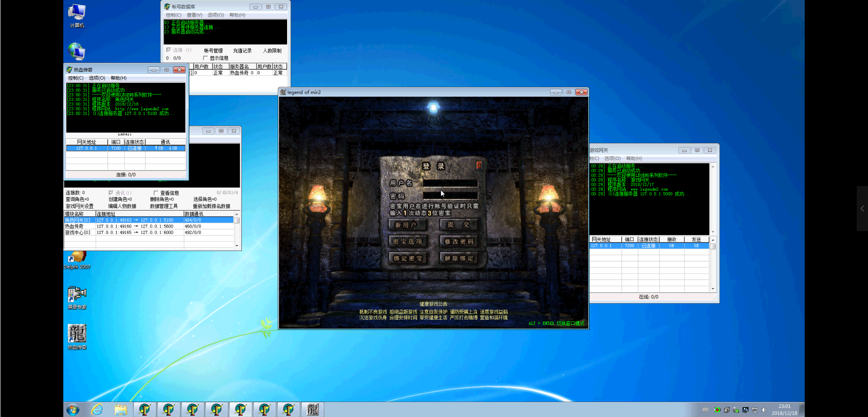This screenshot has width=868, height=417.
Task: Click the taskbar clock showing 23:01
Action: [784, 410]
